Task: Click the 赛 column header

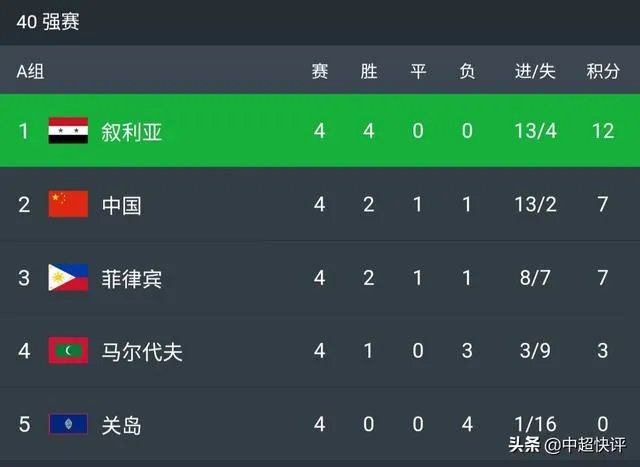Action: click(x=319, y=71)
